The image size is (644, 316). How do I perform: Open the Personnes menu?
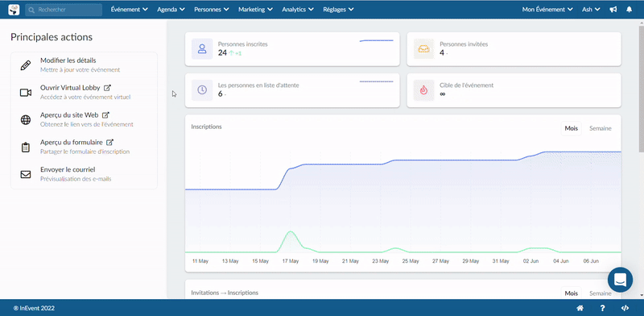pos(212,10)
